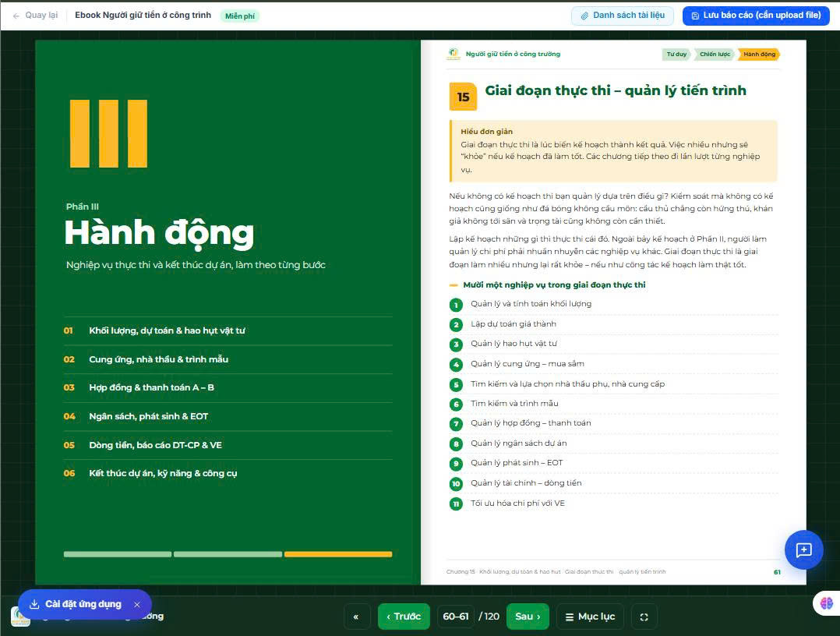Image resolution: width=840 pixels, height=636 pixels.
Task: Click the third yellow progress segment
Action: point(338,554)
